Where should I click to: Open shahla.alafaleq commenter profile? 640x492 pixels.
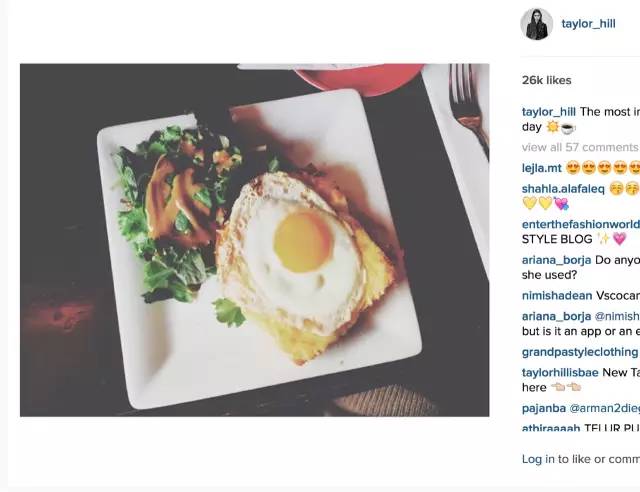[x=563, y=189]
